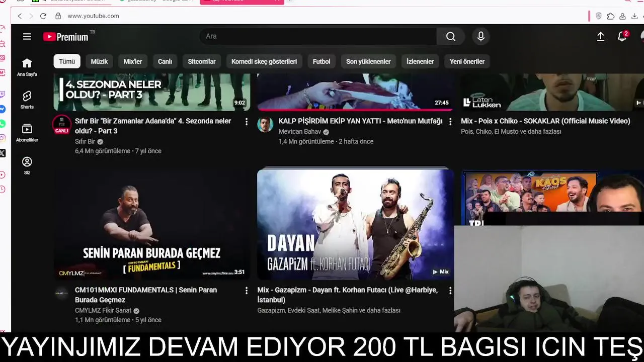Open X in browser sidebar

coord(3,153)
